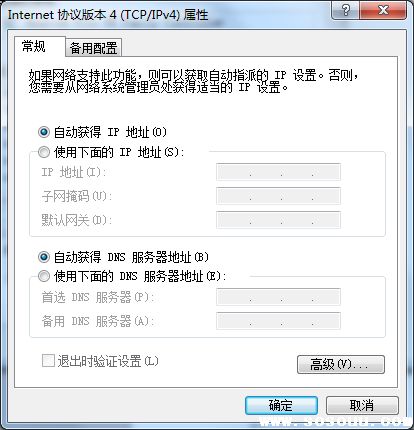This screenshot has width=414, height=430.
Task: Select 使用下面的 DNS 服务器地址 radio button
Action: point(44,276)
